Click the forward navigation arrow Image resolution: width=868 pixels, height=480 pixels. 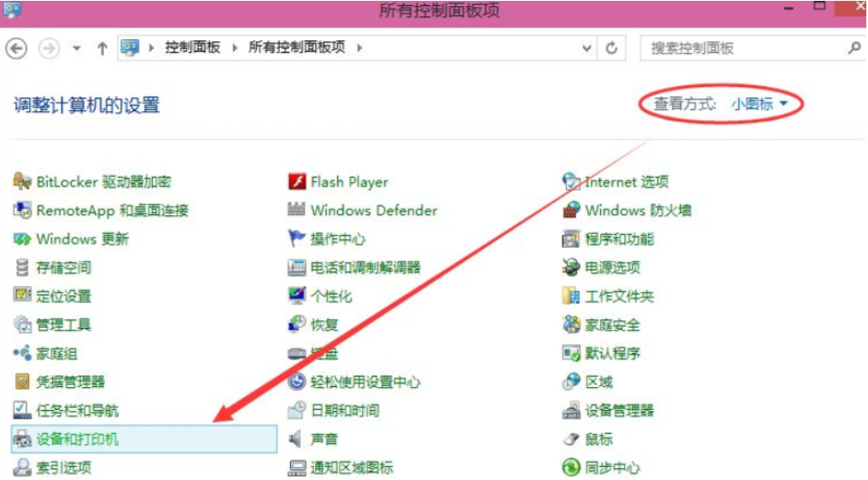tap(50, 49)
